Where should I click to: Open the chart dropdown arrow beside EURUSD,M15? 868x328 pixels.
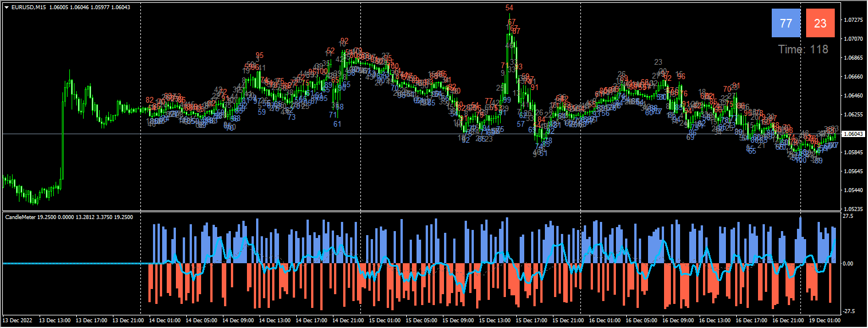point(6,7)
